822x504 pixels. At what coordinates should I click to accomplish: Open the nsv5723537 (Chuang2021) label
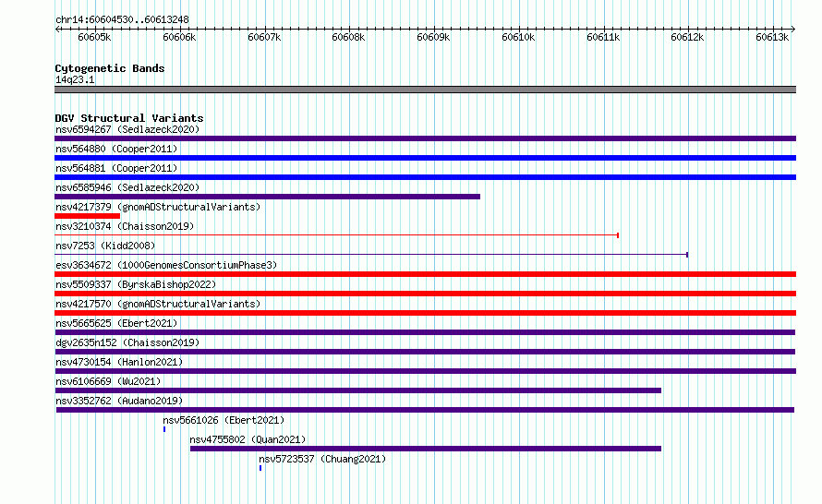(x=322, y=459)
